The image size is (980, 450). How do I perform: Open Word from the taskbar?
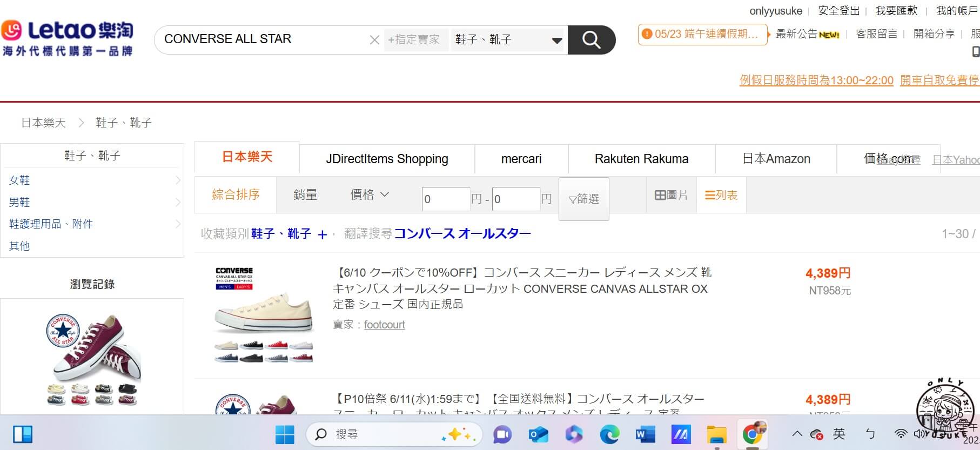click(645, 434)
